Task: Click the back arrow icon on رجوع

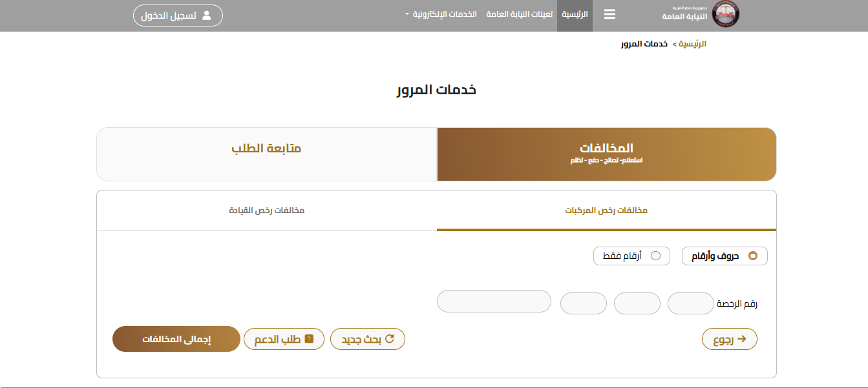Action: (x=742, y=338)
